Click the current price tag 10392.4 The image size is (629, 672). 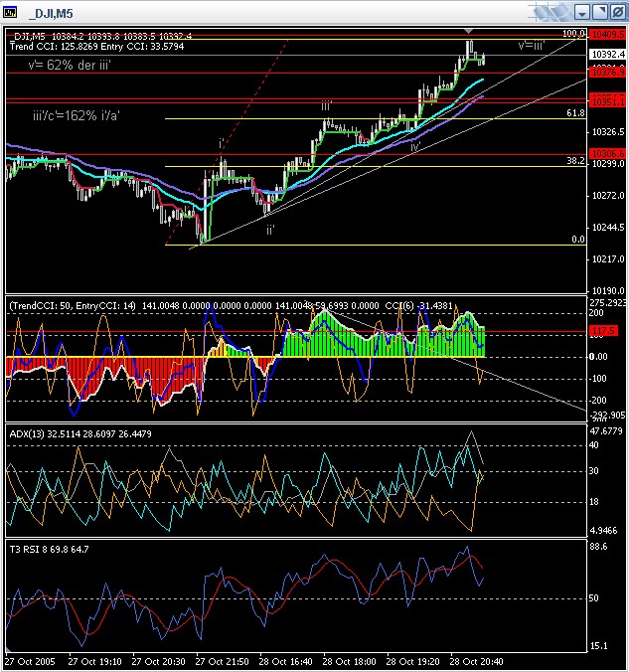click(x=607, y=54)
